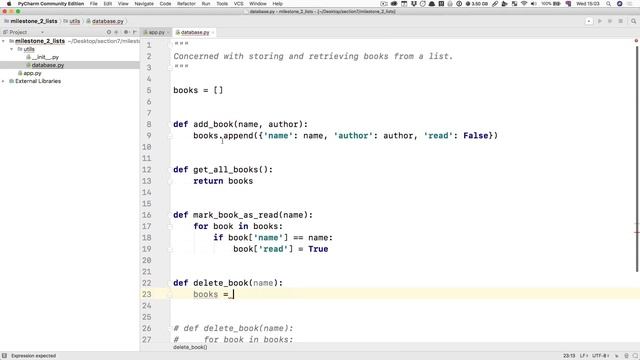The image size is (640, 360).
Task: Click the Debug bug icon in toolbar
Action: 610,21
